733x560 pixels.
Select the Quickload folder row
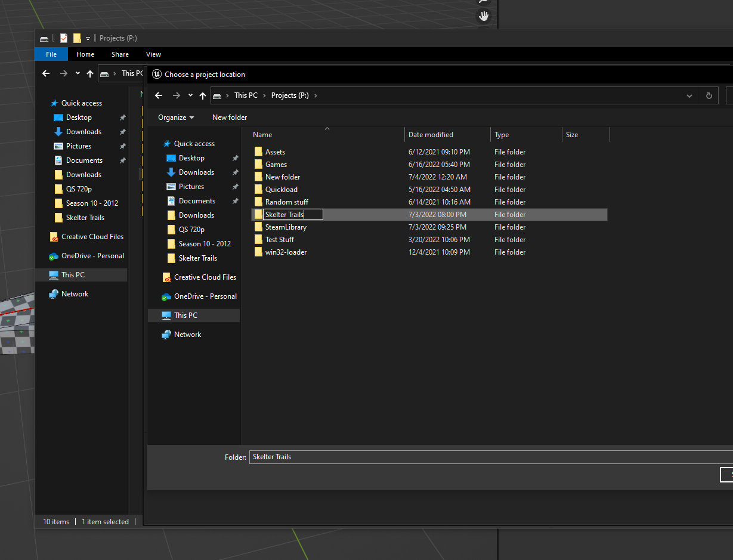pyautogui.click(x=429, y=190)
